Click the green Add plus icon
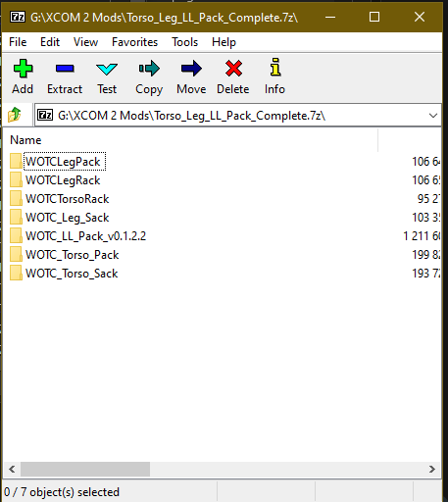The height and width of the screenshot is (502, 448). pos(23,69)
